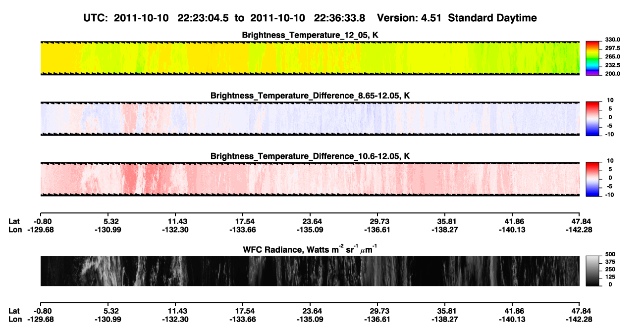Click the Brightness_Temperature_Difference_10.6-12.05 title
The width and height of the screenshot is (644, 330).
click(x=310, y=156)
